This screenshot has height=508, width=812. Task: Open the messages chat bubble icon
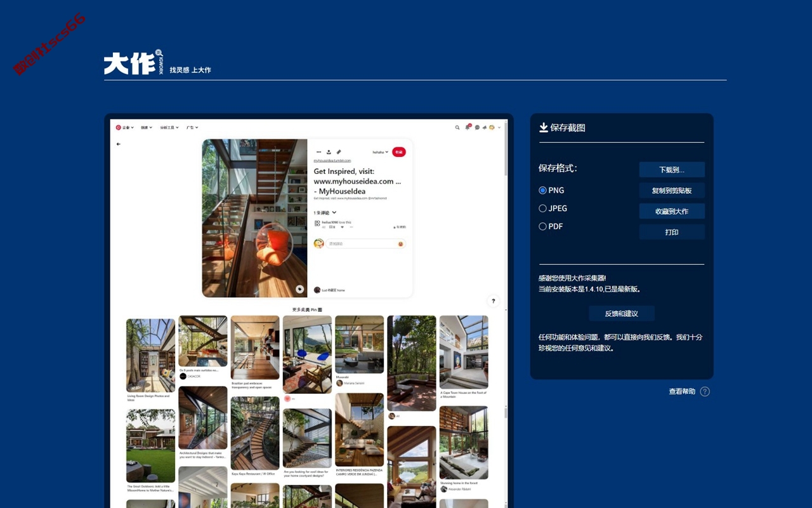[x=476, y=128]
